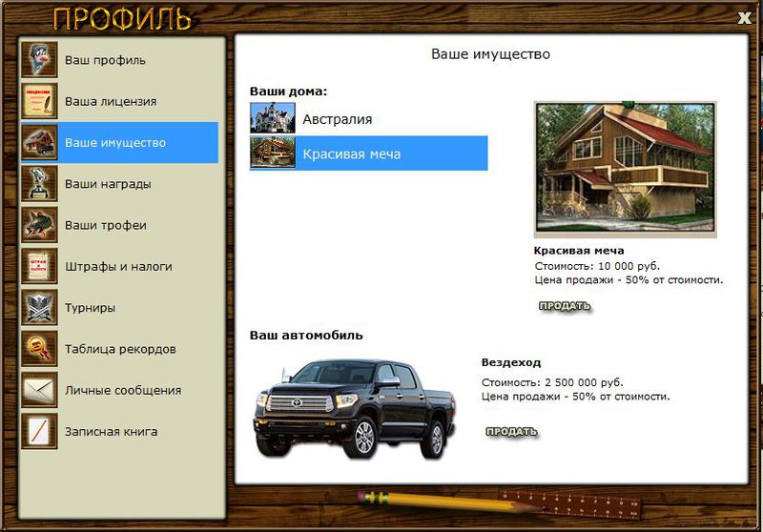Open Турниры menu item
Viewport: 763px width, 532px height.
pos(119,308)
